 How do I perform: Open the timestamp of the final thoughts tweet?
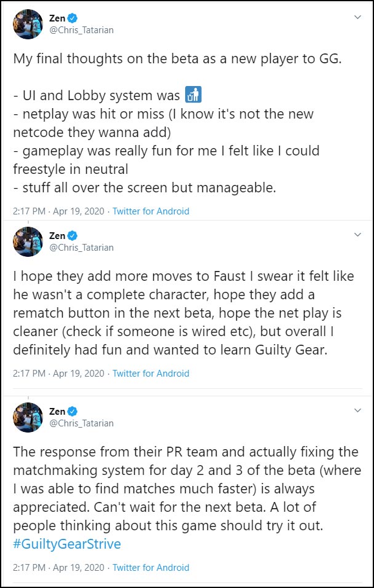pos(59,211)
